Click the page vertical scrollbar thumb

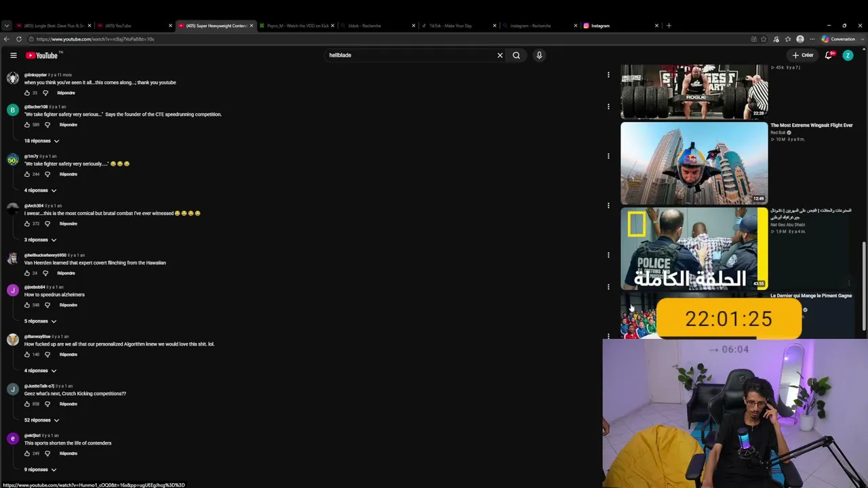pos(864,287)
